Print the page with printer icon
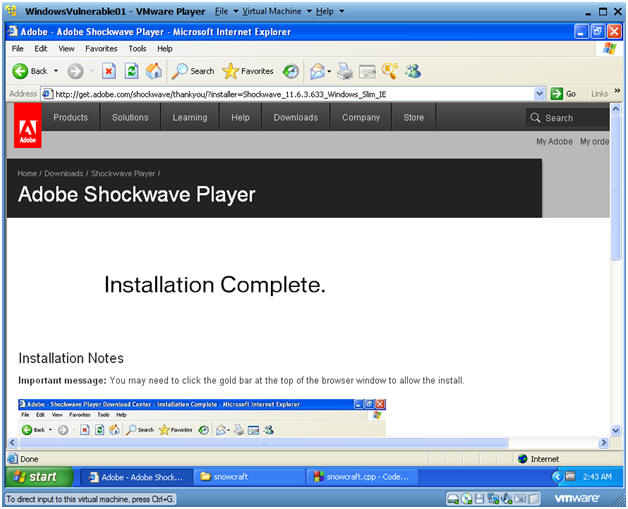The height and width of the screenshot is (509, 628). [x=344, y=71]
